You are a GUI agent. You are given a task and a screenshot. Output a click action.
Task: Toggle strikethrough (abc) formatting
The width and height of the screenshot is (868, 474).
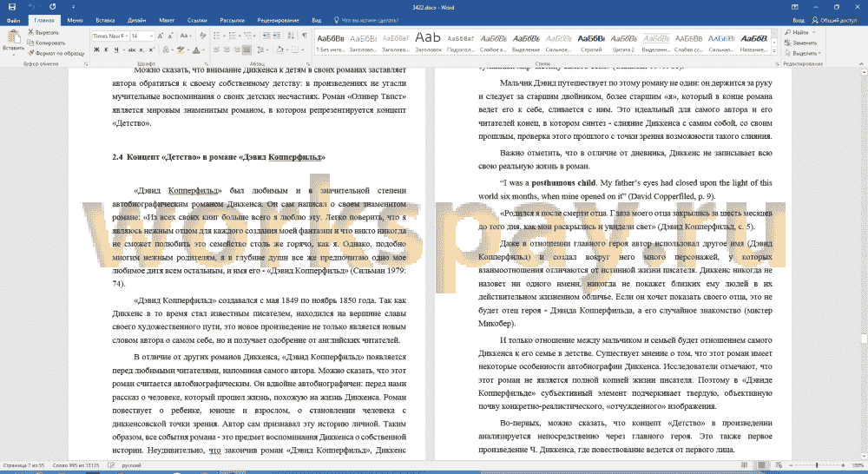[x=132, y=49]
